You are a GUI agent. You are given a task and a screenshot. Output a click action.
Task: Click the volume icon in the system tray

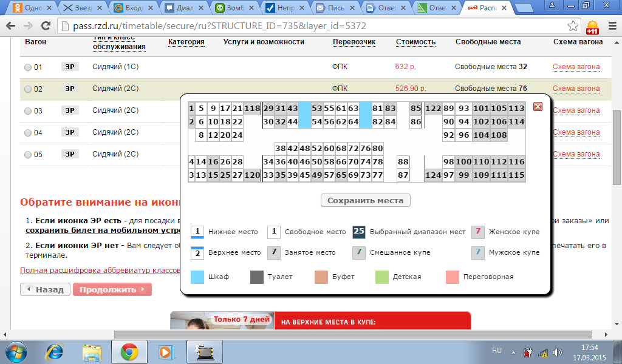558,352
